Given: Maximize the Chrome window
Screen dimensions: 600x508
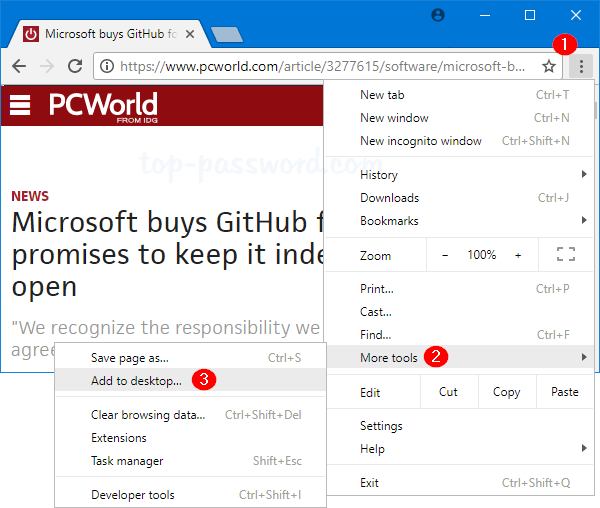Looking at the screenshot, I should (x=530, y=15).
